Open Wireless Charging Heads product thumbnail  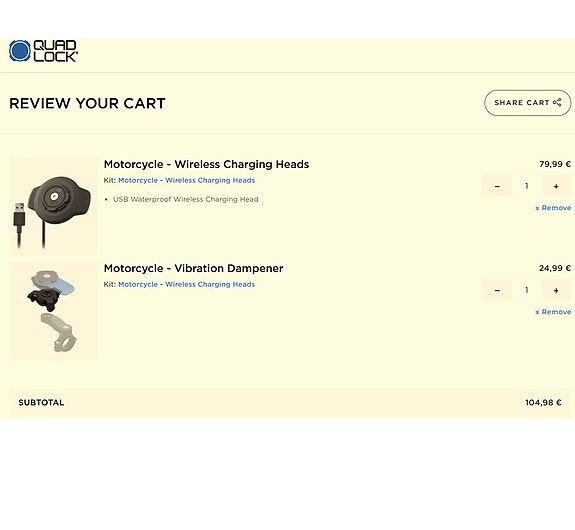[54, 206]
